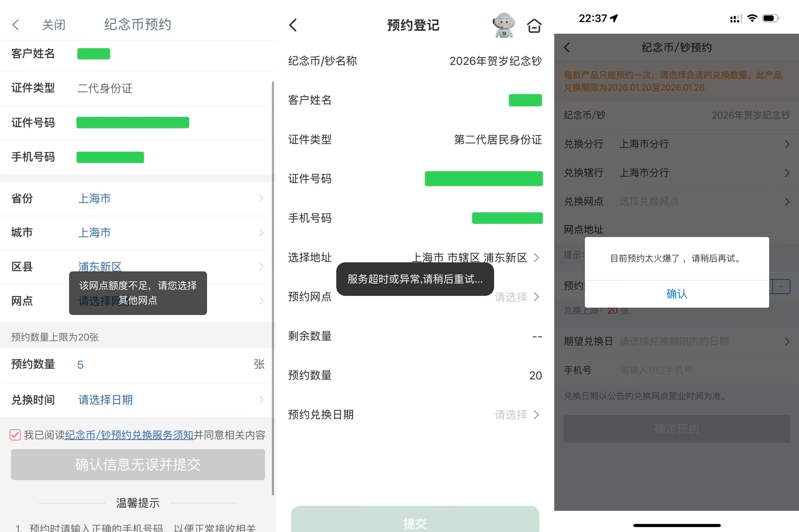Open 纪念币/钞预约兑换服务须知 link

click(x=129, y=435)
